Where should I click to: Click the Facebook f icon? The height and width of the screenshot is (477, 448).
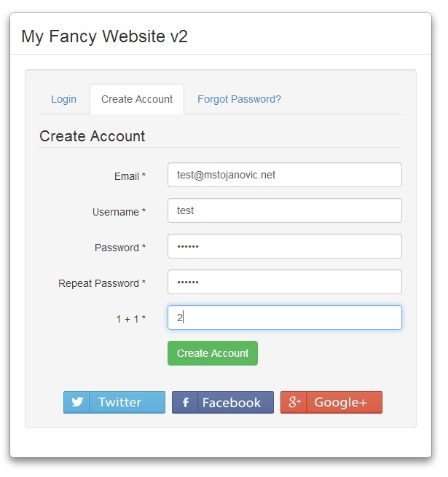(185, 402)
